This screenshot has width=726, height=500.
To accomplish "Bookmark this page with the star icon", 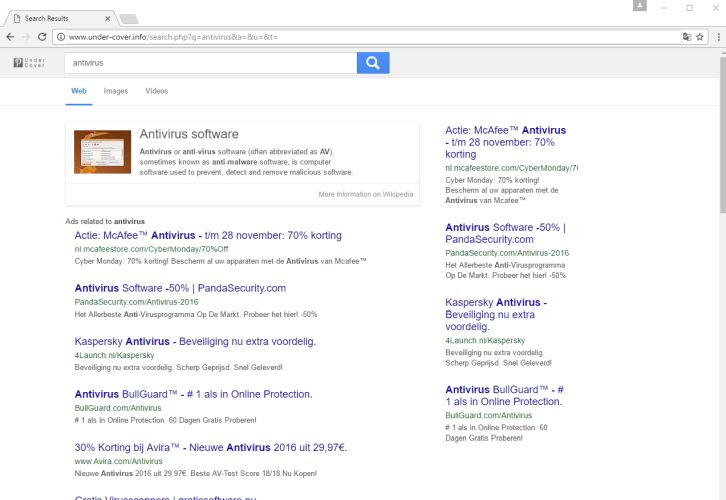I will pos(700,37).
